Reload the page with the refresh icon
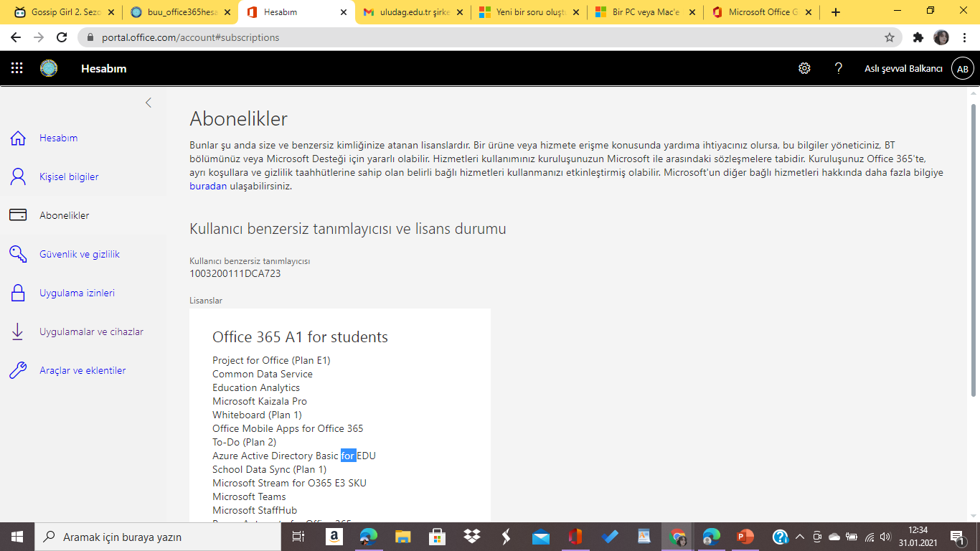The height and width of the screenshot is (551, 980). (x=62, y=37)
